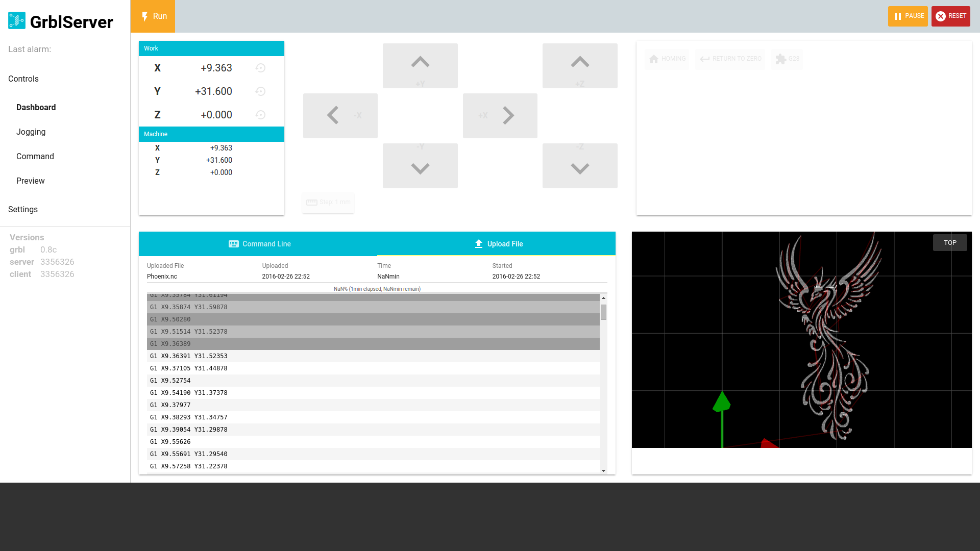Viewport: 980px width, 551px height.
Task: Click the phoenix toolpath preview
Action: point(801,340)
